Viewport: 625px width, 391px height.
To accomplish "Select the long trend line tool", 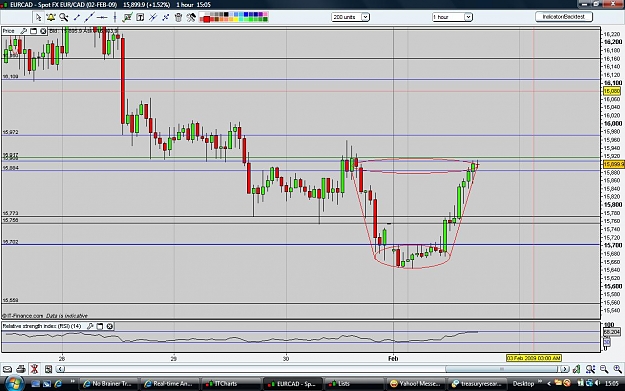I will coord(89,17).
